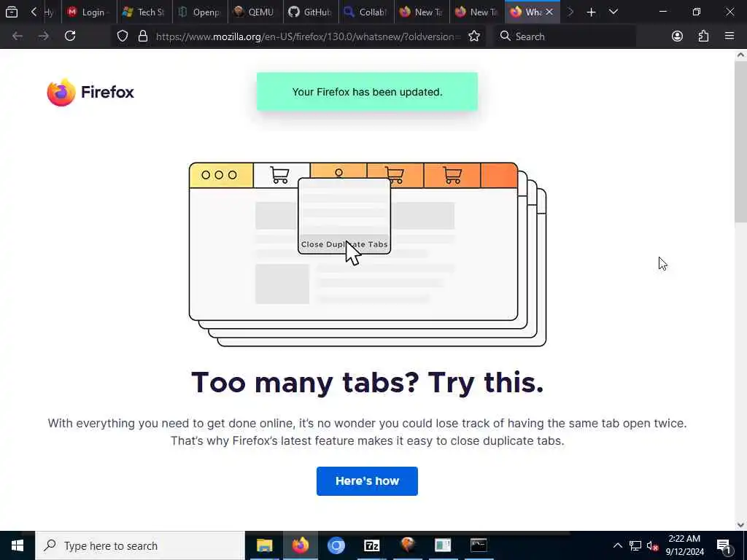This screenshot has height=560, width=747.
Task: Click the Search box in toolbar
Action: (x=565, y=36)
